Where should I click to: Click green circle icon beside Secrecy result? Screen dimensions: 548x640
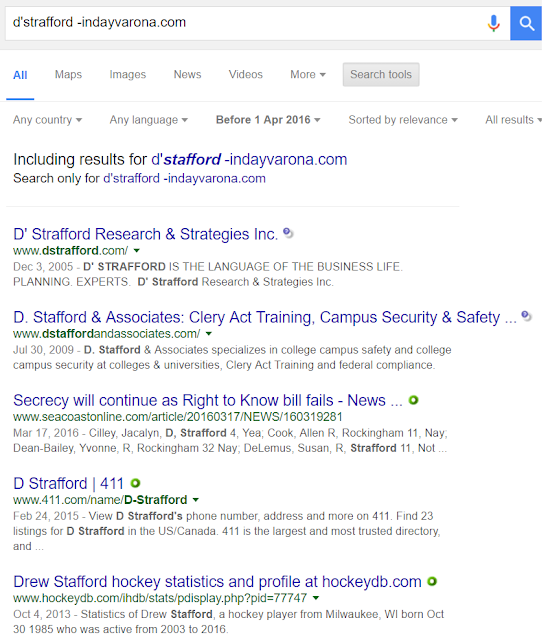pyautogui.click(x=413, y=400)
